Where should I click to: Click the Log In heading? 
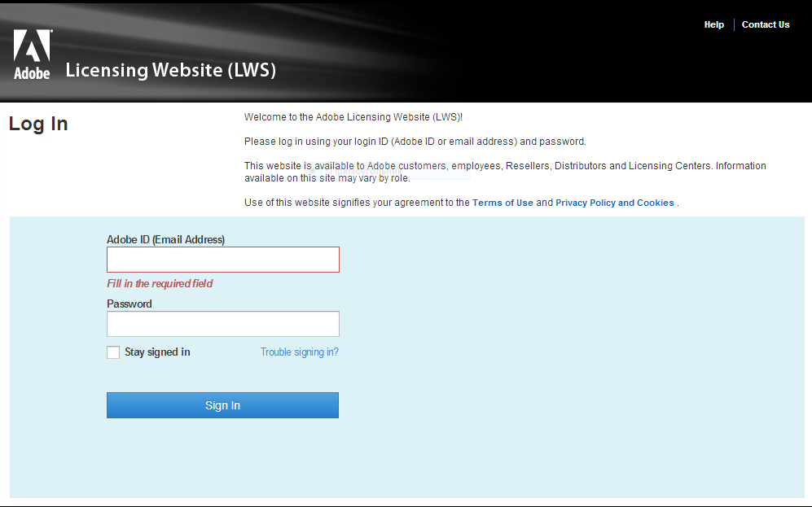tap(38, 125)
